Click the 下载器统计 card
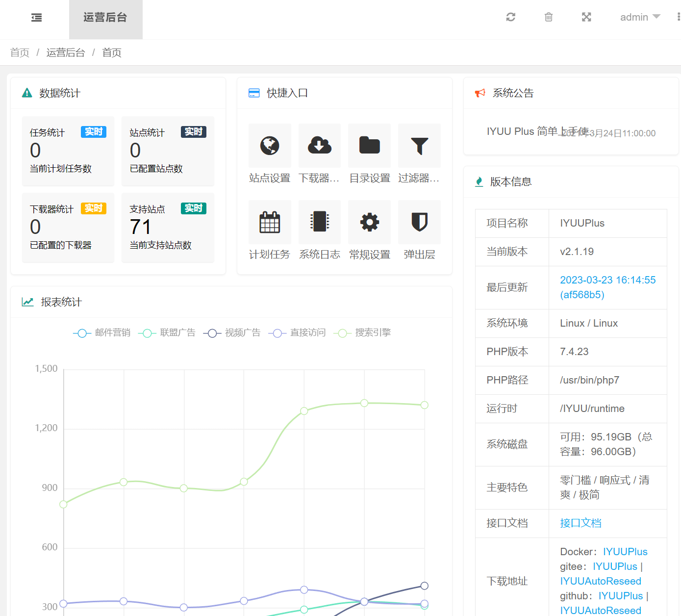 coord(68,228)
